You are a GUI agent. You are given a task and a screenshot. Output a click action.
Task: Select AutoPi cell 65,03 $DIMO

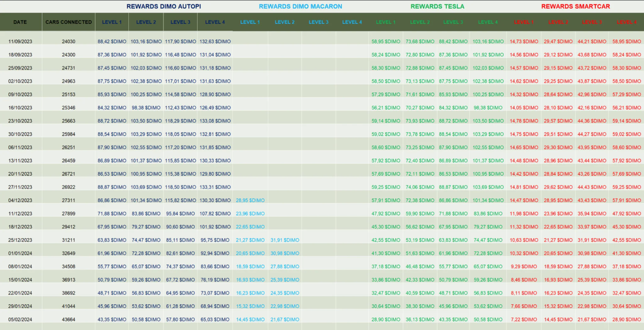click(215, 319)
